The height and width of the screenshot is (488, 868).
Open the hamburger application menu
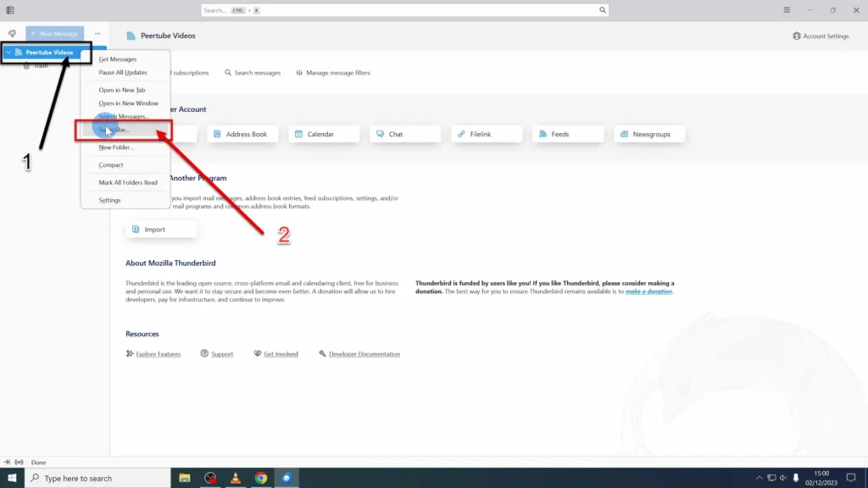coord(787,10)
